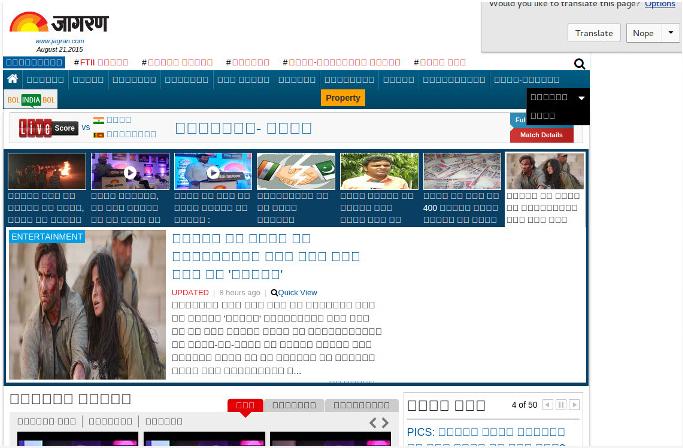
Task: Open the India-Pakistan handshake thumbnail
Action: [x=296, y=171]
